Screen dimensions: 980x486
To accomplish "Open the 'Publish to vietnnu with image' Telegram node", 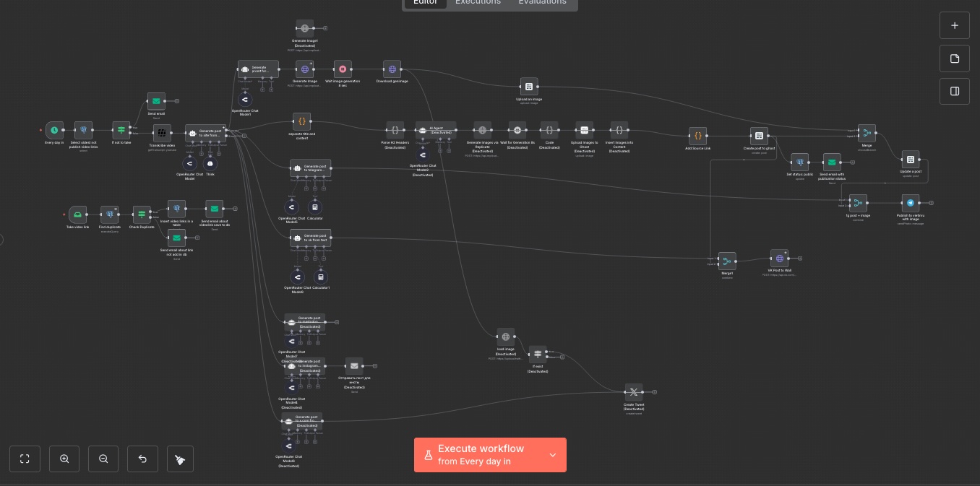I will click(x=910, y=203).
